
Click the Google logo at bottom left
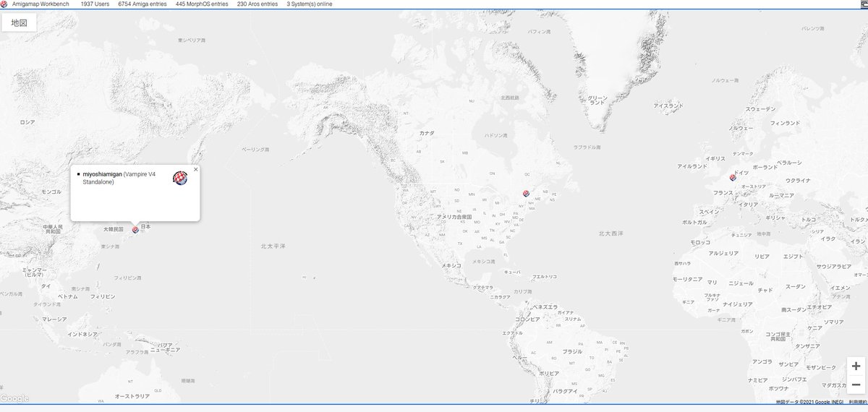pos(14,398)
